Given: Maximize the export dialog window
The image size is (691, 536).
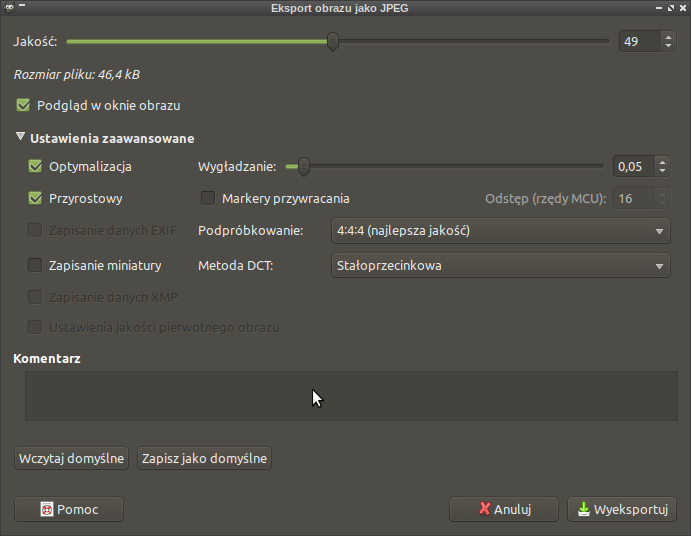Looking at the screenshot, I should 671,8.
